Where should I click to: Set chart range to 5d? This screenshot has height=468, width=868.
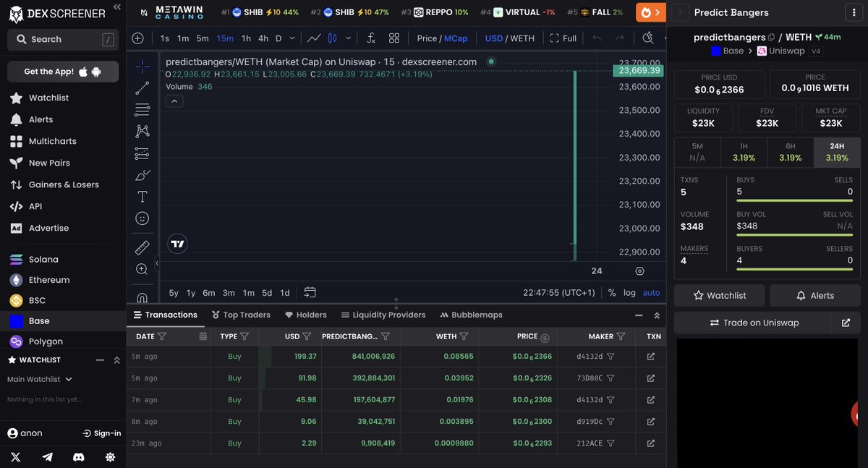(267, 293)
